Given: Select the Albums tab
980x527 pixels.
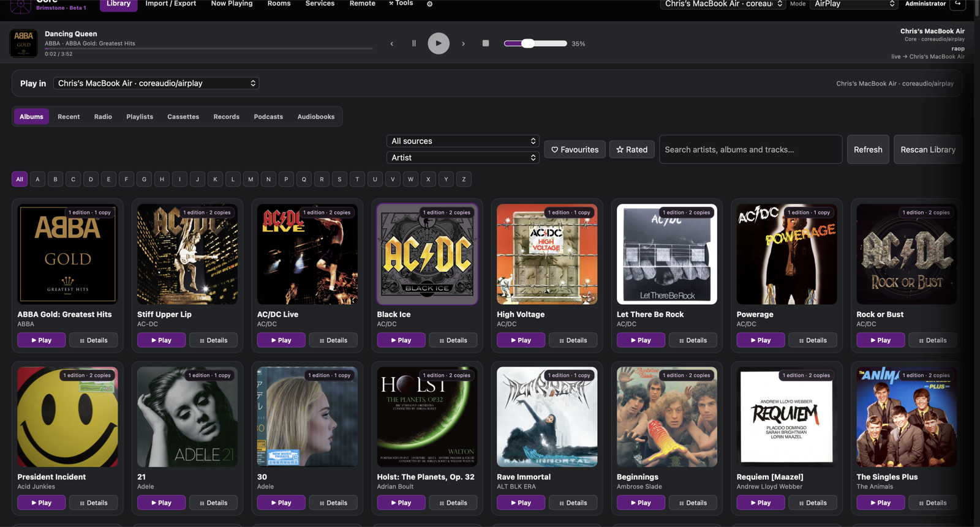Looking at the screenshot, I should 31,116.
